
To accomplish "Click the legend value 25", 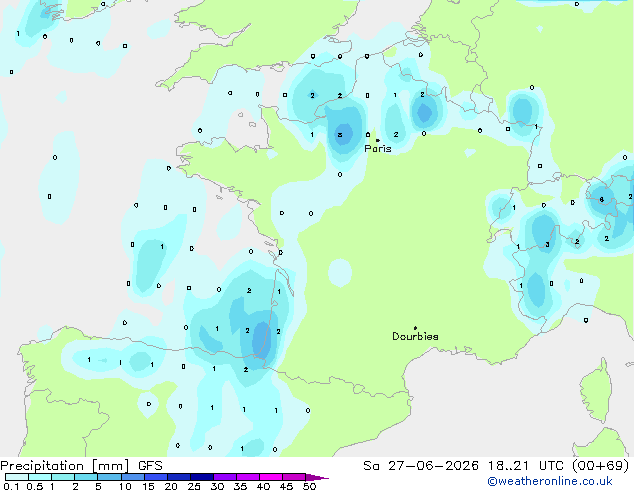I will pyautogui.click(x=194, y=486).
